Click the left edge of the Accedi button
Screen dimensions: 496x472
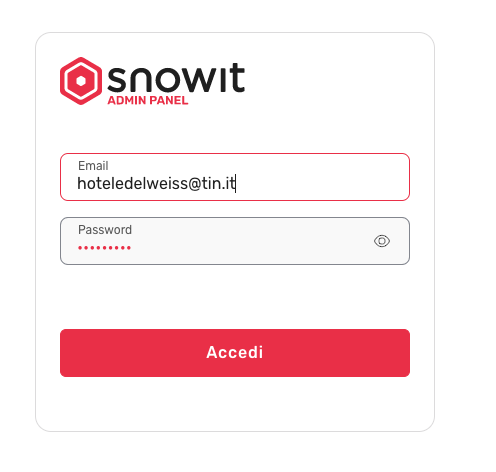pos(67,353)
